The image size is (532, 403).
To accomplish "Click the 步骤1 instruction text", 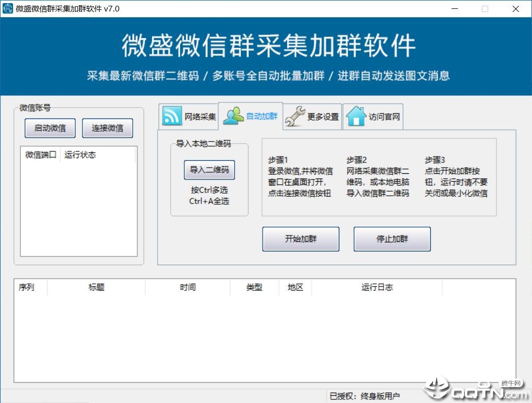I will (x=300, y=176).
